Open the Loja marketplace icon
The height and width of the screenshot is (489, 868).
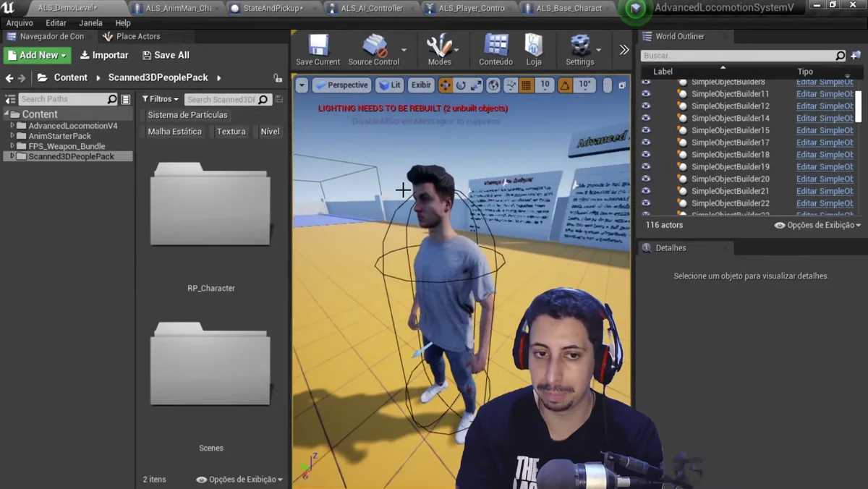(x=534, y=46)
